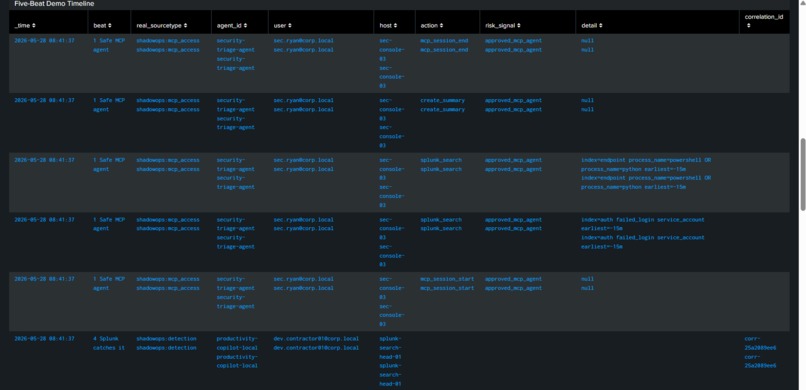Sort by correlation_id column header

tap(763, 21)
